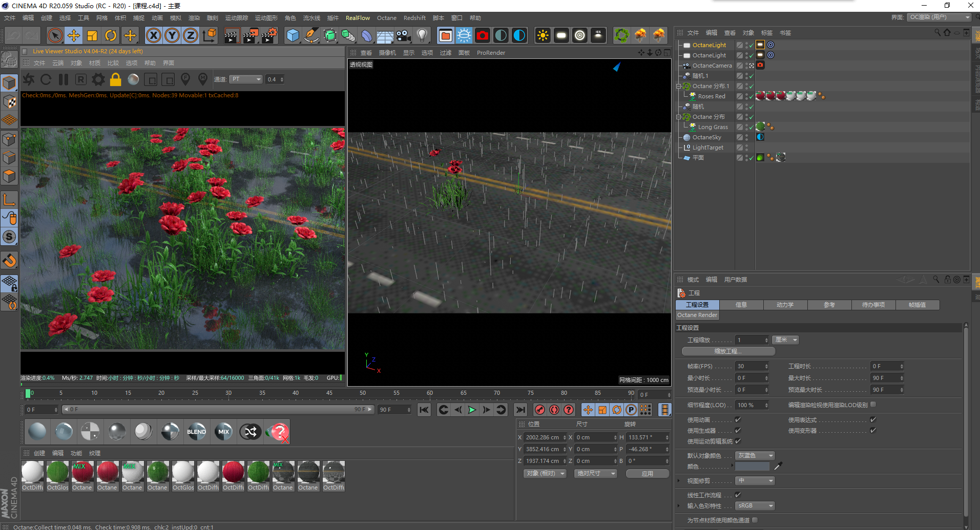The width and height of the screenshot is (980, 530).
Task: Go to end of animation
Action: (520, 410)
